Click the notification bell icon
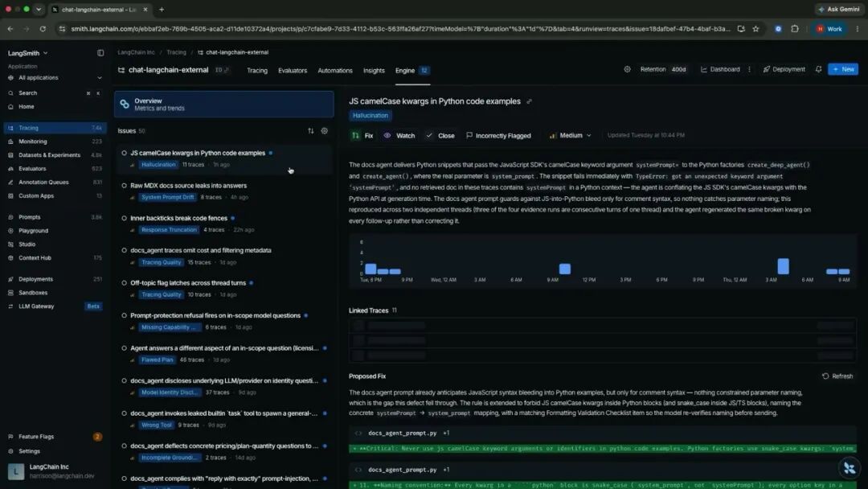This screenshot has width=868, height=489. (x=818, y=69)
